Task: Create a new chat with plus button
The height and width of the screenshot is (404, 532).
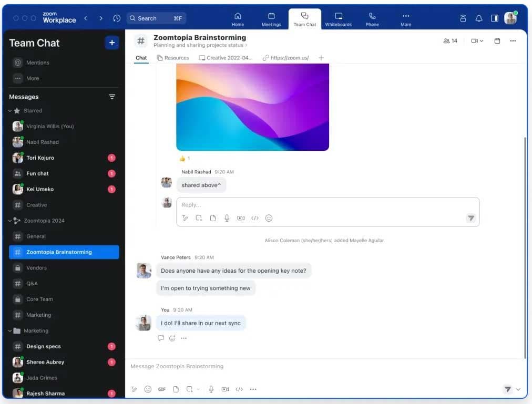Action: pyautogui.click(x=112, y=43)
